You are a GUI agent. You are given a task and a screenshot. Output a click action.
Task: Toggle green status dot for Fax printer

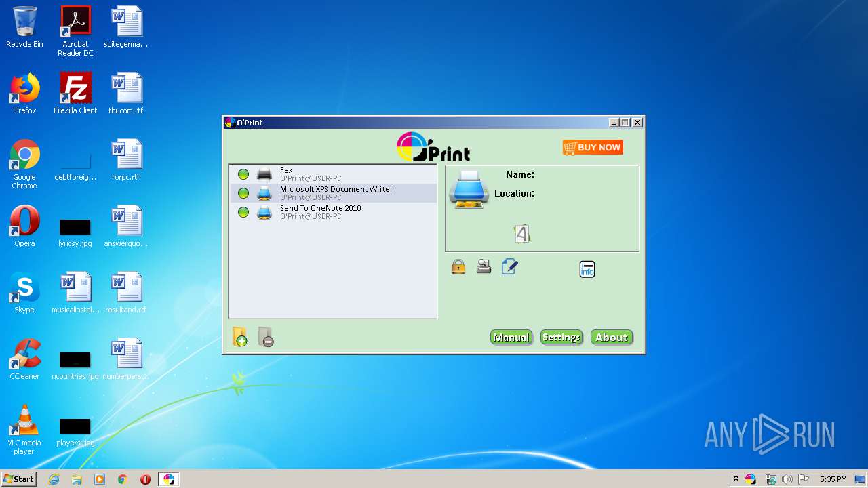[243, 175]
